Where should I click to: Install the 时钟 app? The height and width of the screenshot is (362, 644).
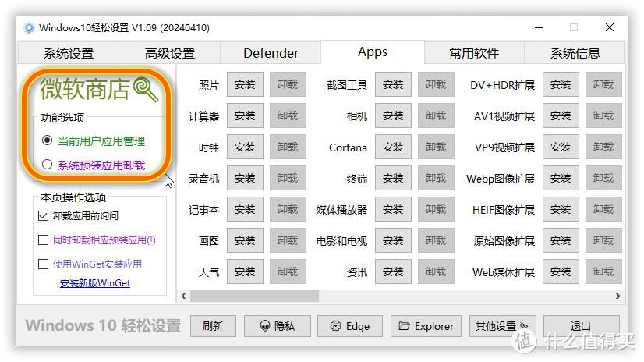pyautogui.click(x=245, y=147)
